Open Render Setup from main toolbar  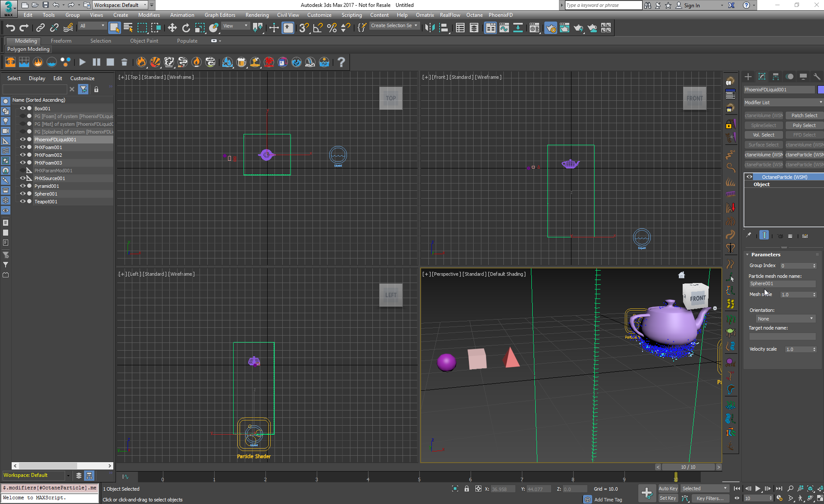(x=551, y=28)
